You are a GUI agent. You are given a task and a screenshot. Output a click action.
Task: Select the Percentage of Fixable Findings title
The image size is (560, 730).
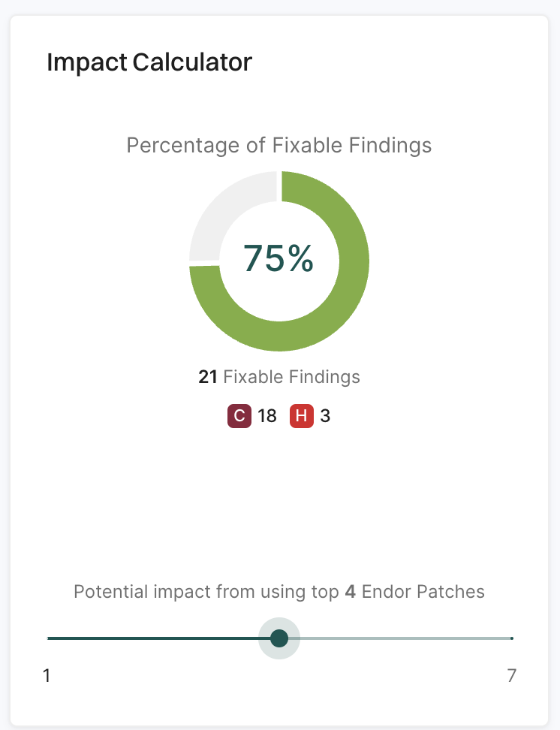click(278, 145)
